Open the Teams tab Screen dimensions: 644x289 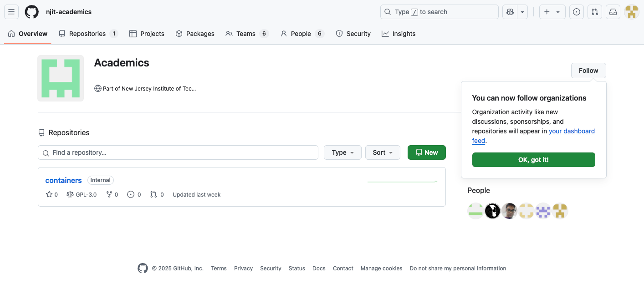coord(247,34)
